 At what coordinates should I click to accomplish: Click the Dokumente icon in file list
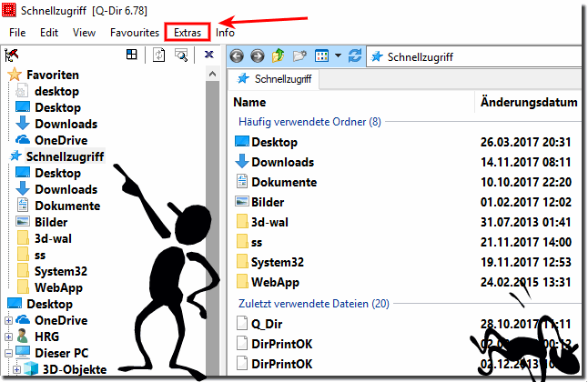point(242,181)
